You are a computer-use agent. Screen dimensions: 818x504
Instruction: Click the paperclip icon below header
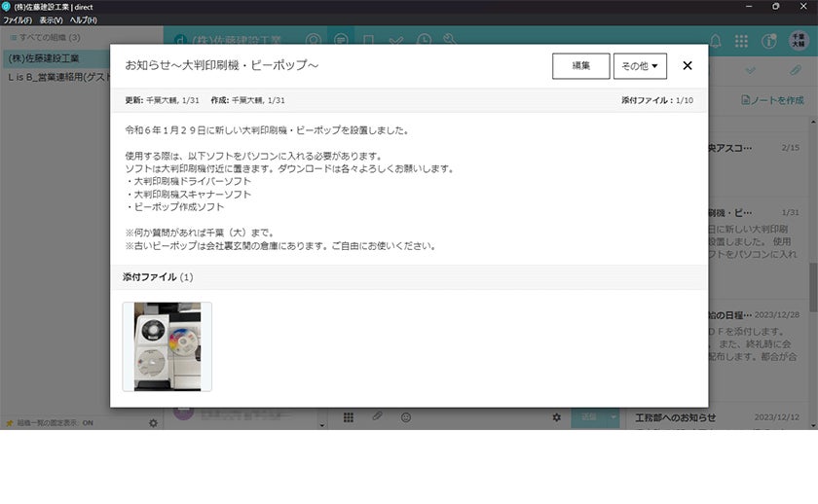(795, 70)
